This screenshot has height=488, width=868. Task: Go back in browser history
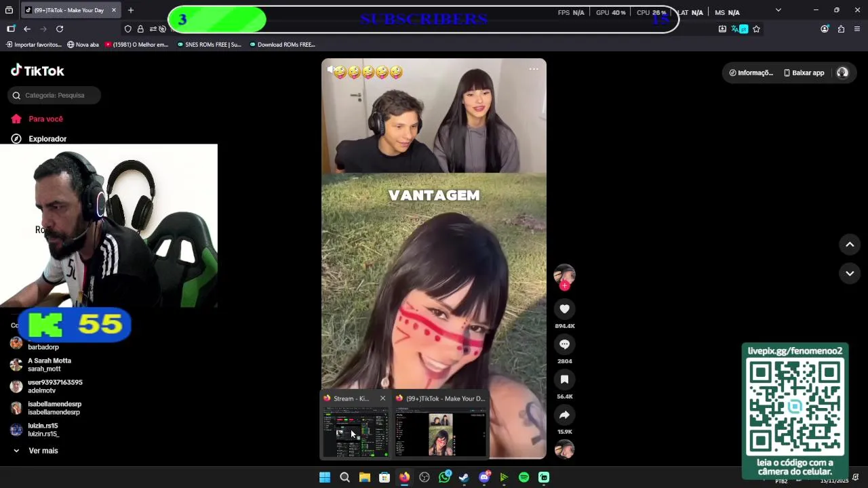(27, 29)
